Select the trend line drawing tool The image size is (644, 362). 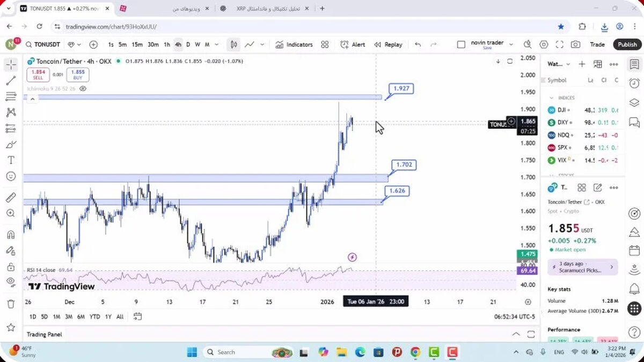tap(11, 81)
